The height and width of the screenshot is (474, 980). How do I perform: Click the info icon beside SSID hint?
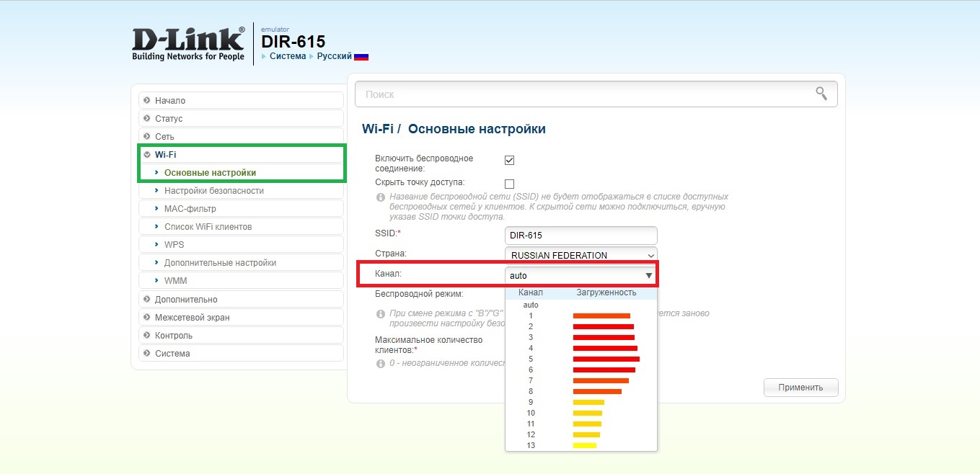click(380, 197)
